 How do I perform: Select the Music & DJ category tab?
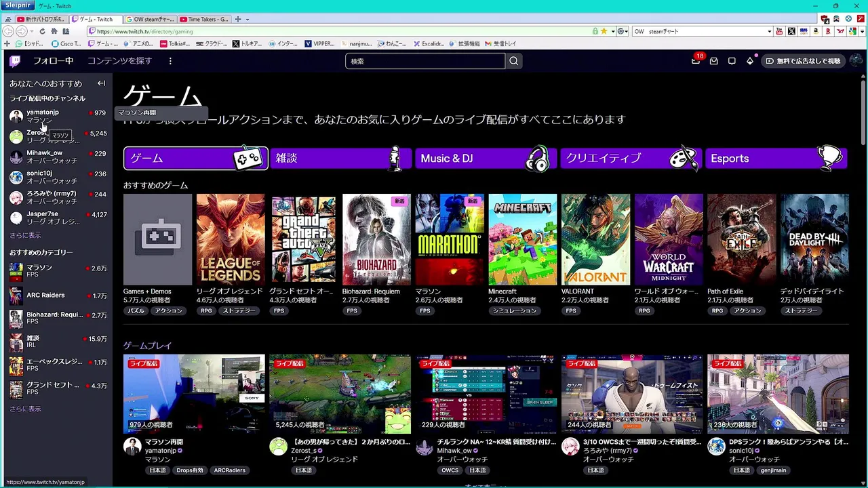pyautogui.click(x=486, y=158)
